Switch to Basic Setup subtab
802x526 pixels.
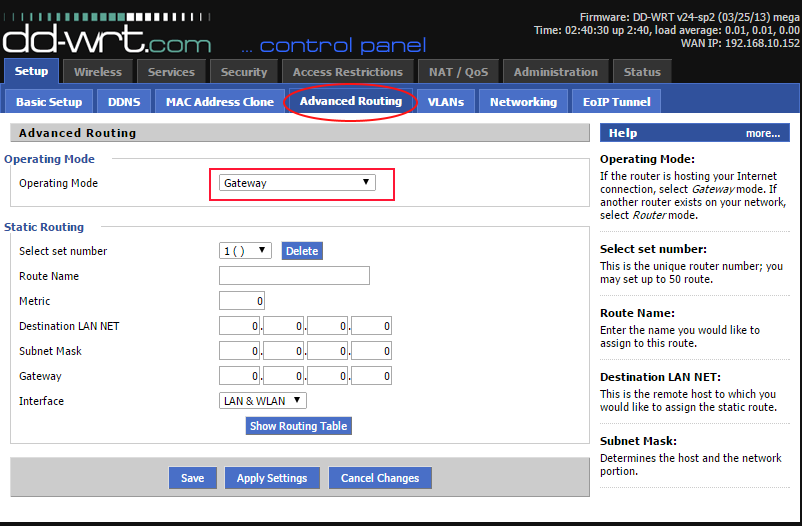[x=50, y=102]
